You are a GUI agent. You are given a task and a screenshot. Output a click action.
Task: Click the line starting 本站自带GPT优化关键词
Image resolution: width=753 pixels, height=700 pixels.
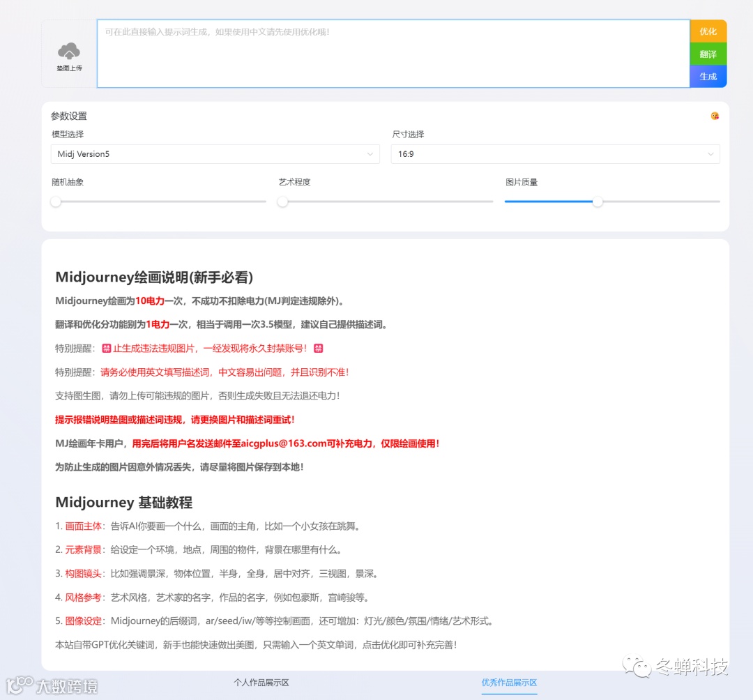tap(256, 645)
